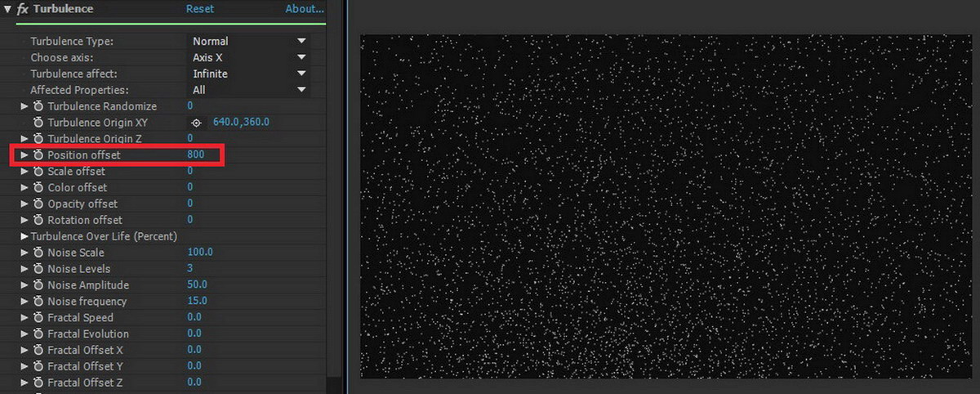This screenshot has height=394, width=980.
Task: Click the Noise Amplitude value 50.0
Action: (197, 284)
